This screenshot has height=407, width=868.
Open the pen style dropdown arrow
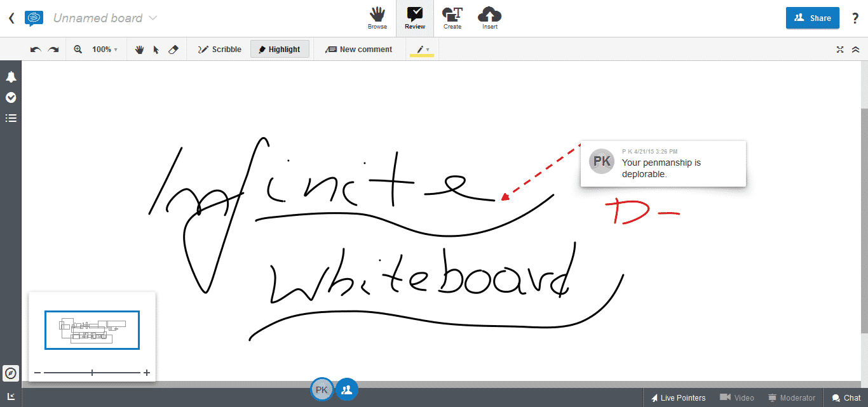coord(427,49)
